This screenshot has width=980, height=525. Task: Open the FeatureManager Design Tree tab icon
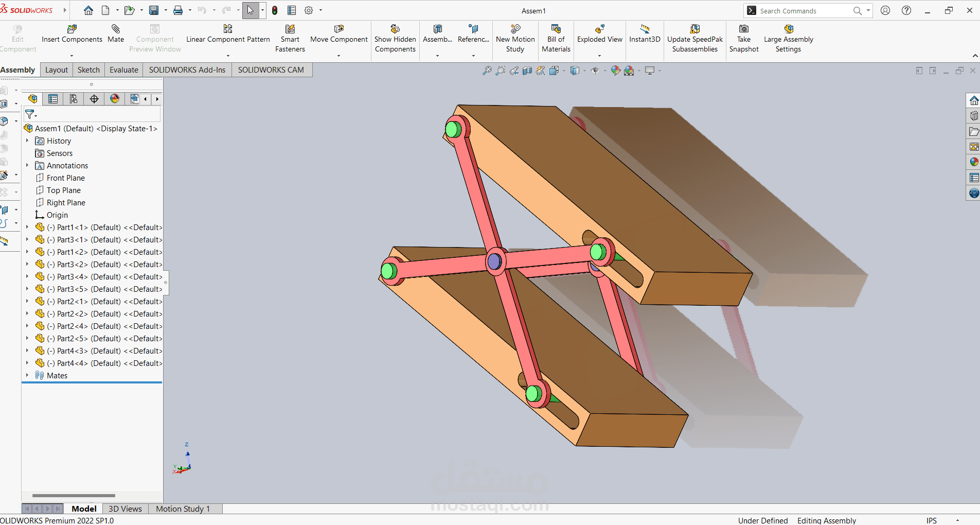click(32, 99)
